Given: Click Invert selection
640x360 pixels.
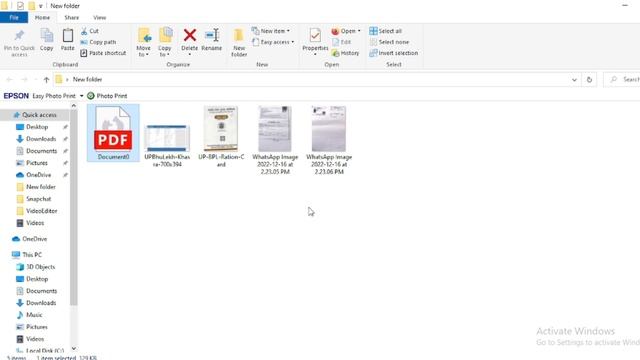Looking at the screenshot, I should pyautogui.click(x=394, y=53).
